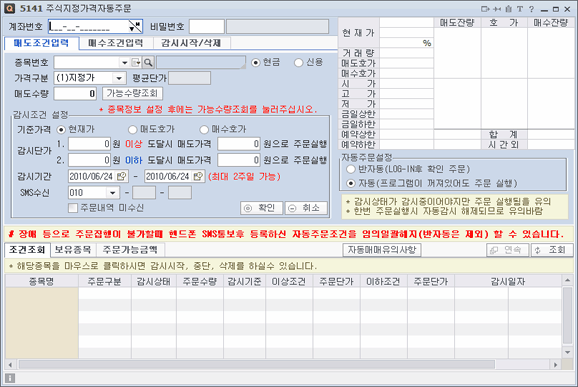Click the 조회 button

click(x=552, y=250)
